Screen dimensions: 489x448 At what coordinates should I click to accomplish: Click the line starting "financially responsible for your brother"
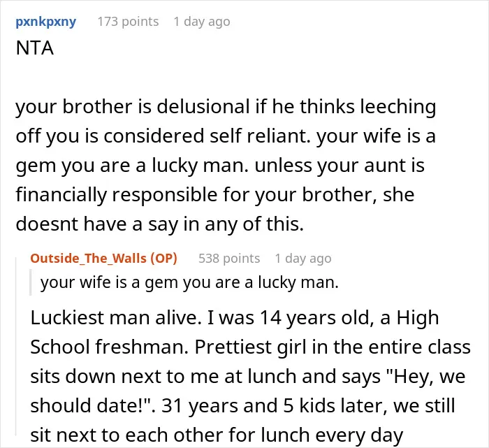[215, 195]
